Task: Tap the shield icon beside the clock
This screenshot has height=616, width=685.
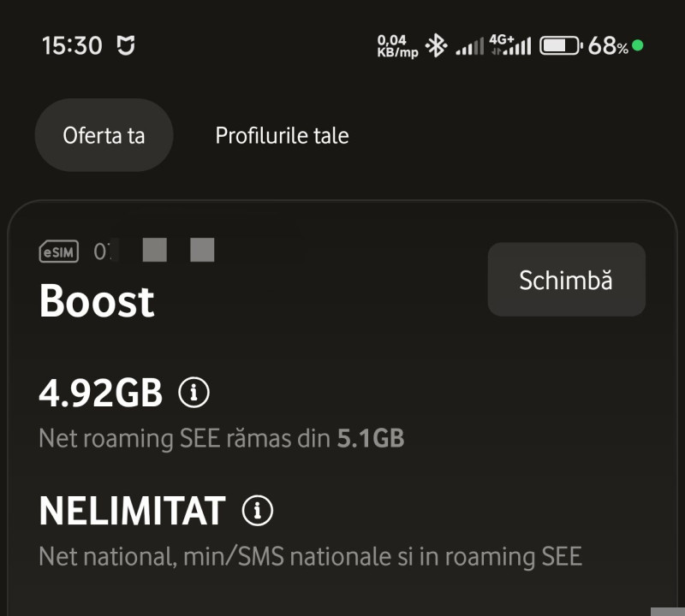Action: 126,45
